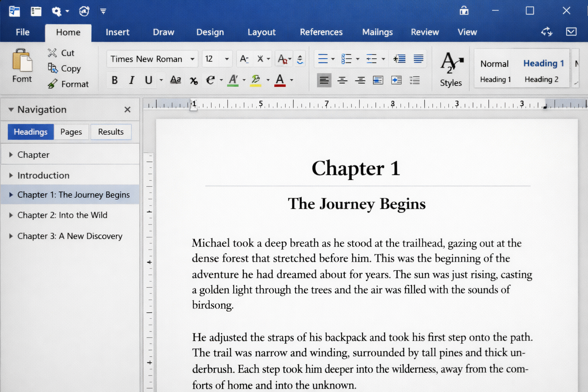588x392 pixels.
Task: Open the underline style dropdown arrow
Action: tap(161, 80)
